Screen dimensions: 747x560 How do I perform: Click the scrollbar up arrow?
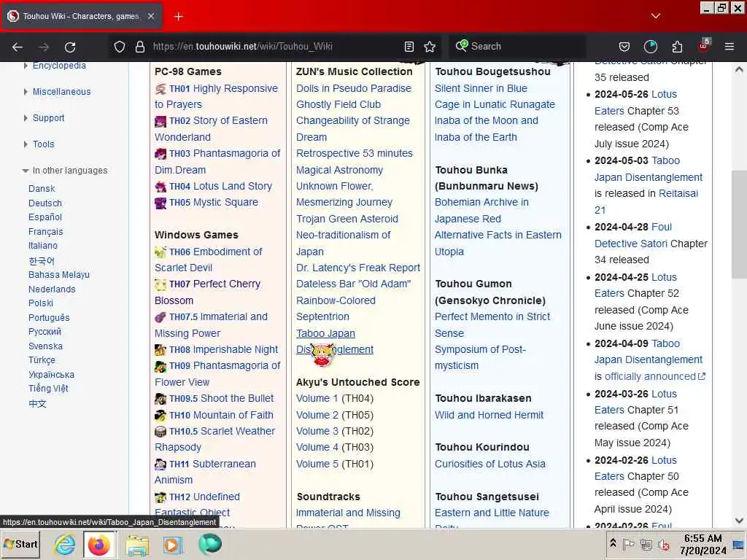click(x=739, y=69)
